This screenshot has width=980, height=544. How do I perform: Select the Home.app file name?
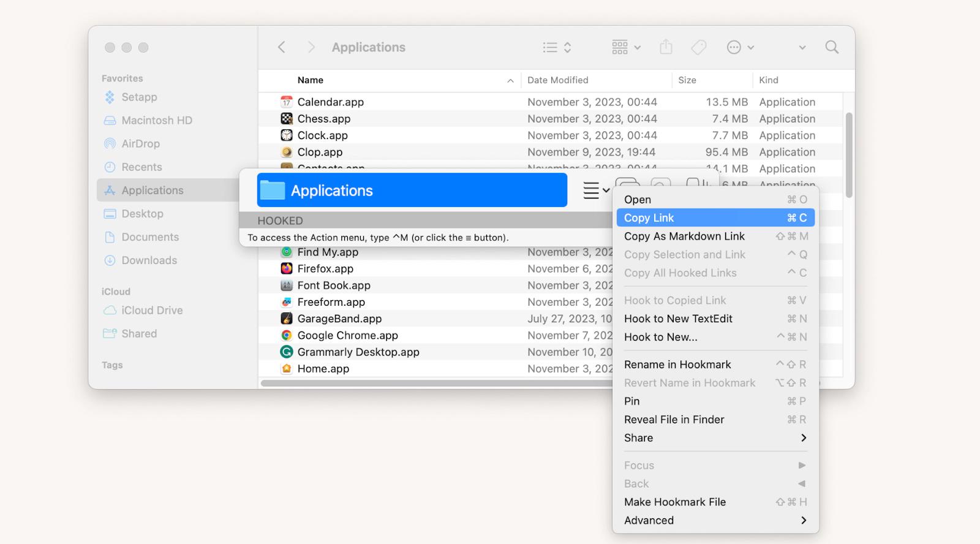coord(323,369)
